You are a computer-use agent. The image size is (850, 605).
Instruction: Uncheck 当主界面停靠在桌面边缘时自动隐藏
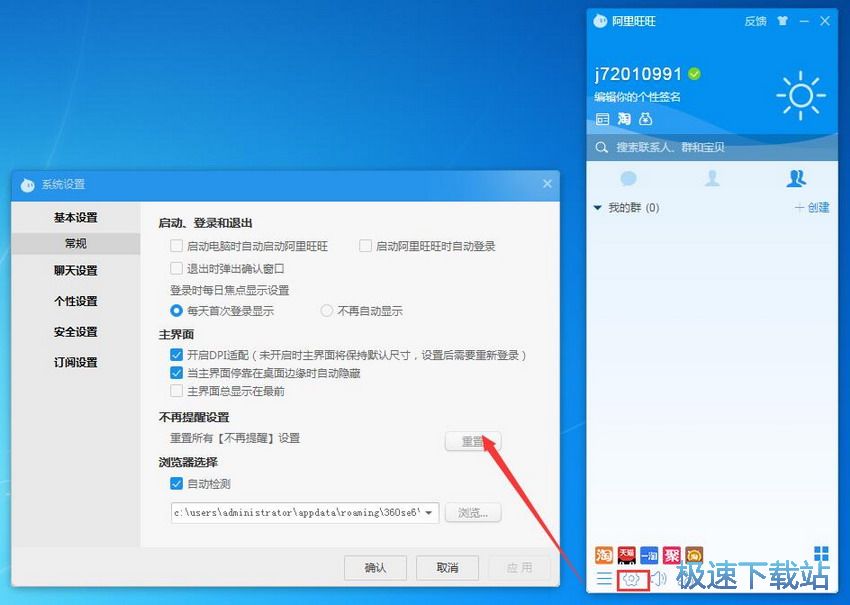coord(176,373)
